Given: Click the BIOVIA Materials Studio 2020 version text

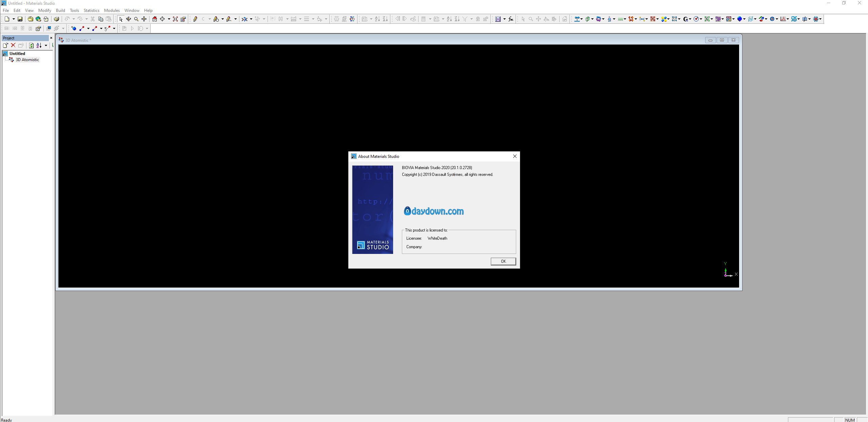Looking at the screenshot, I should tap(437, 167).
